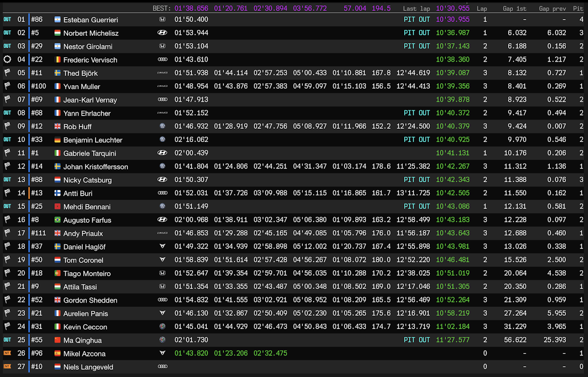Click Tiago Monteiro's last lap time 10'51.019
588x377 pixels.
452,274
